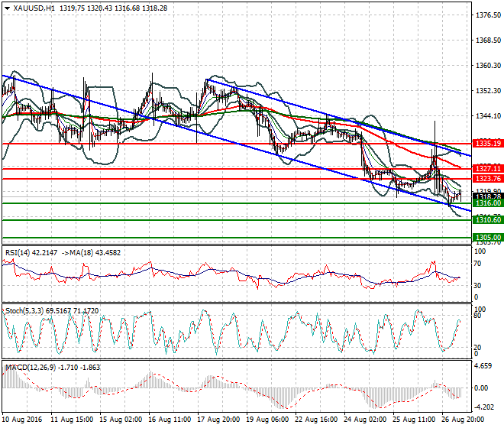Click the MACD scale value -4.202
Screen dimensions: 504x428
click(x=483, y=407)
